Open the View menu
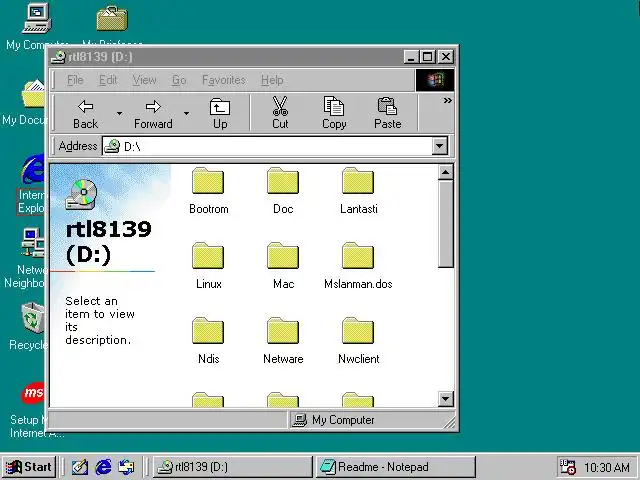640x480 pixels. (x=144, y=80)
